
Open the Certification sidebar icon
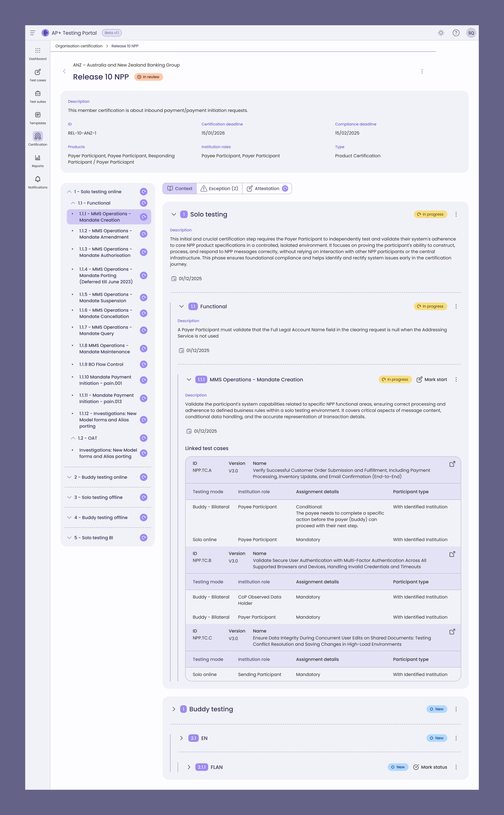[38, 136]
